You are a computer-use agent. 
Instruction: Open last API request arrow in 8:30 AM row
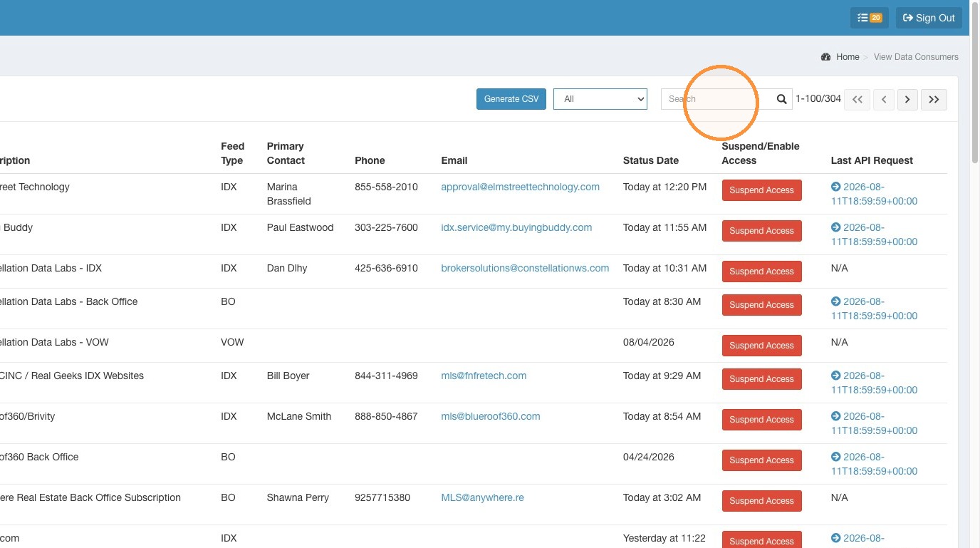tap(835, 301)
